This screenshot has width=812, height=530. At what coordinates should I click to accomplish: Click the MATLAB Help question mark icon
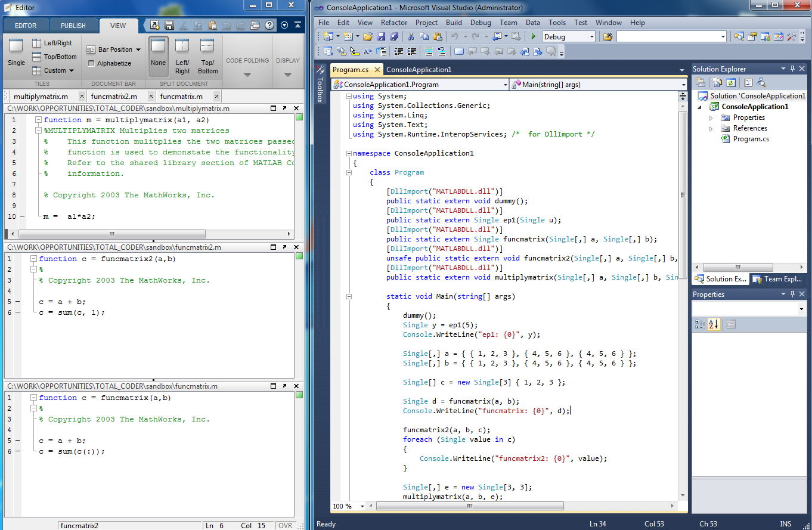click(269, 26)
